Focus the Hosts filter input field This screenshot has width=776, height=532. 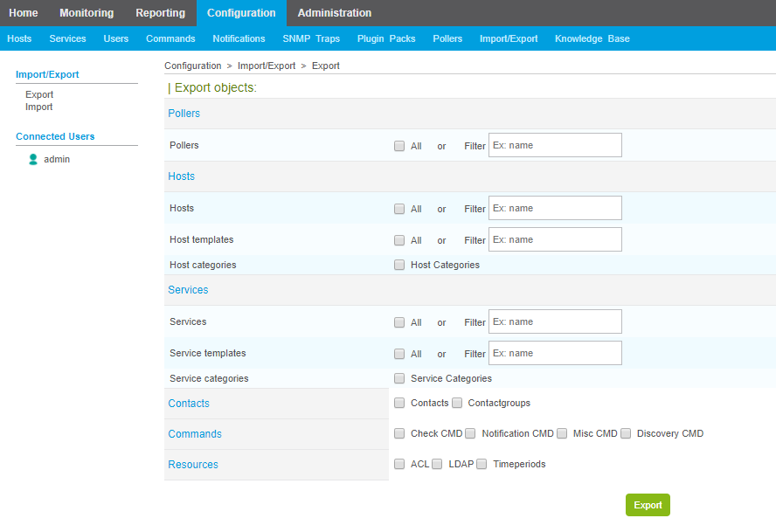pos(555,208)
